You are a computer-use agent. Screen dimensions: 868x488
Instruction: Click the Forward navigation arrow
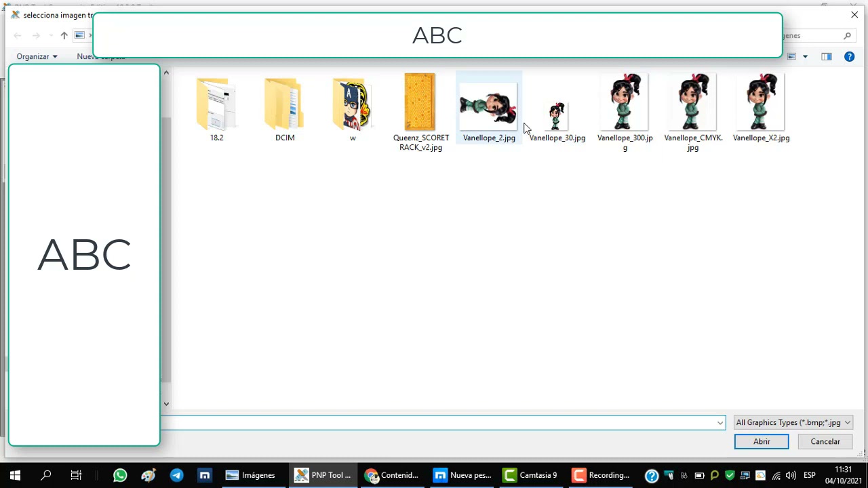pyautogui.click(x=37, y=35)
